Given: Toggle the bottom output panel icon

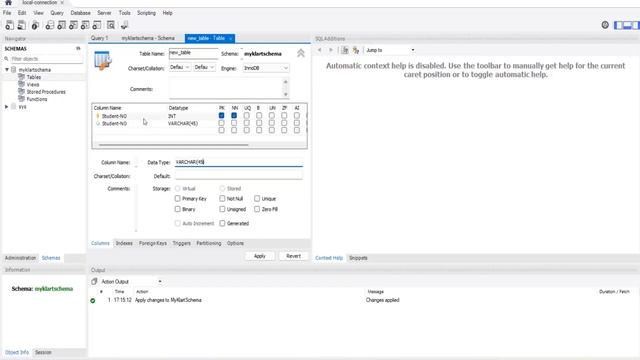Looking at the screenshot, I should point(627,25).
